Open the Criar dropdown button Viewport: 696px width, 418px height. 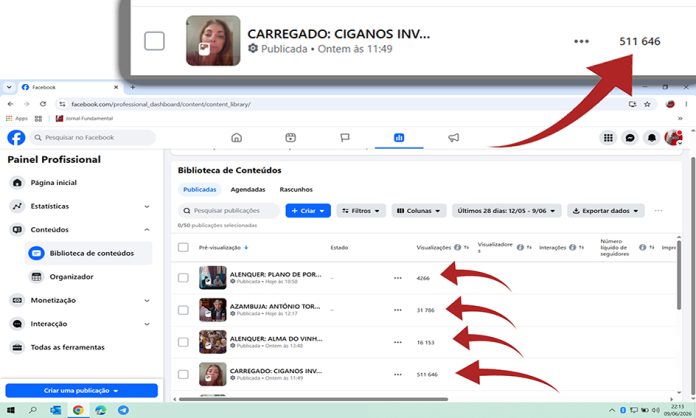point(308,210)
